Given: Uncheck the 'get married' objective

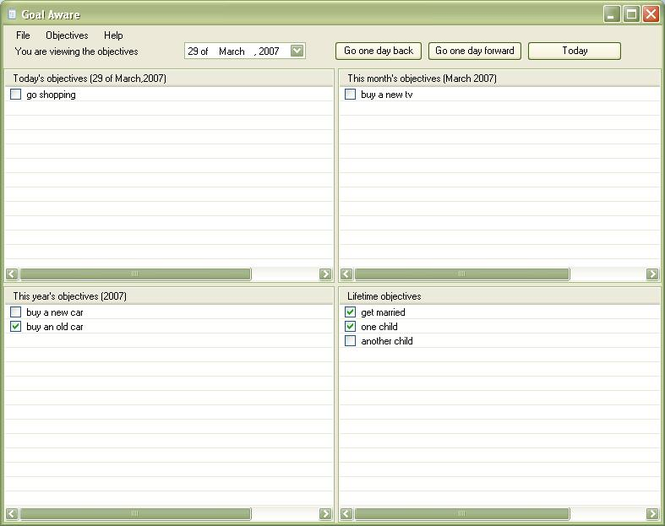Looking at the screenshot, I should [350, 312].
